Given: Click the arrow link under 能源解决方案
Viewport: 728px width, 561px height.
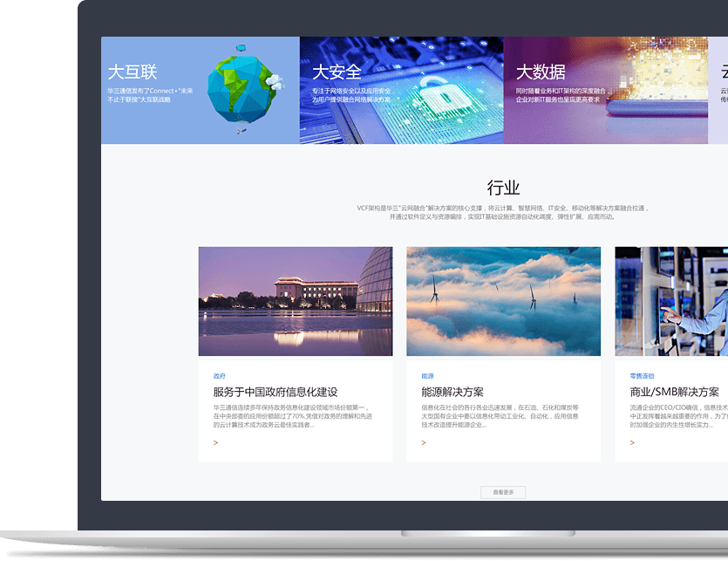Looking at the screenshot, I should point(424,442).
